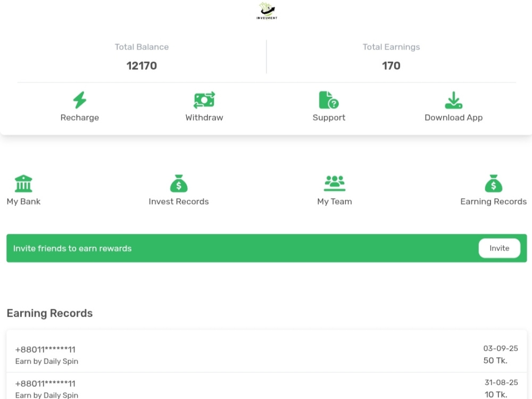Viewport: 532px width, 399px height.
Task: Select the Withdraw label
Action: pos(204,118)
